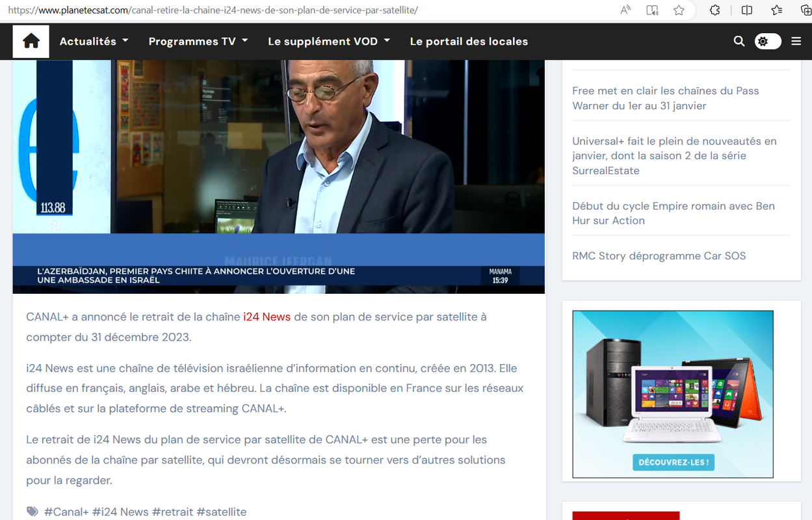Click DÉCOUVREZ-LES button on computer ad
812x520 pixels.
point(673,463)
